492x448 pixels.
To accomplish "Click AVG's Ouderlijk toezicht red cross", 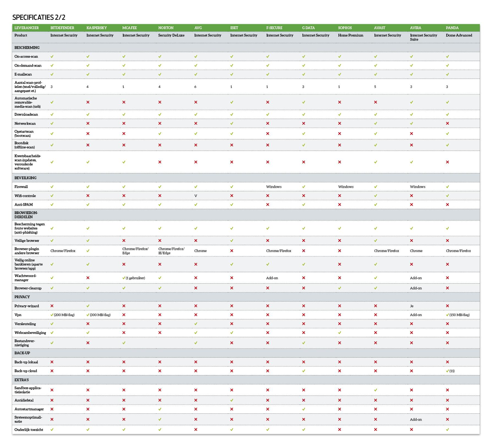I will [x=196, y=430].
